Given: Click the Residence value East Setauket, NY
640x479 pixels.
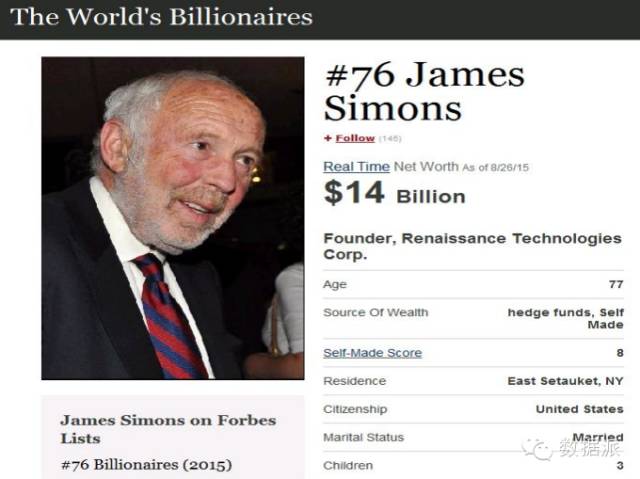Looking at the screenshot, I should (565, 381).
